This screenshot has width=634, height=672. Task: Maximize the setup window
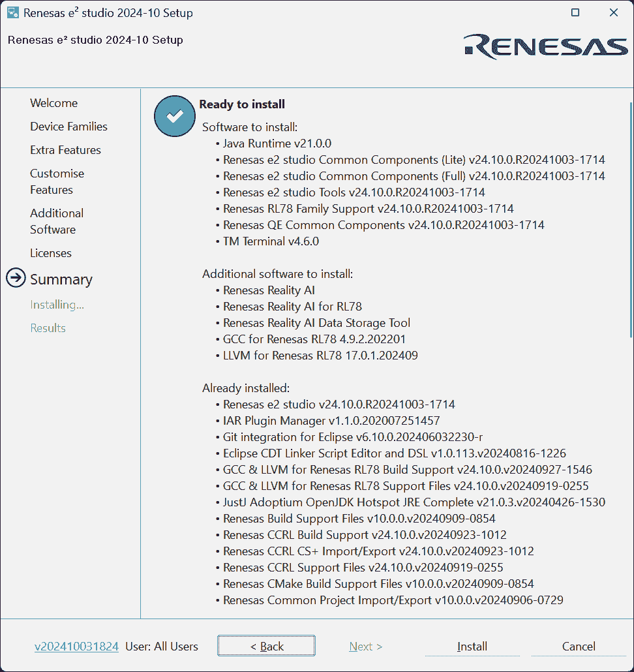tap(575, 13)
